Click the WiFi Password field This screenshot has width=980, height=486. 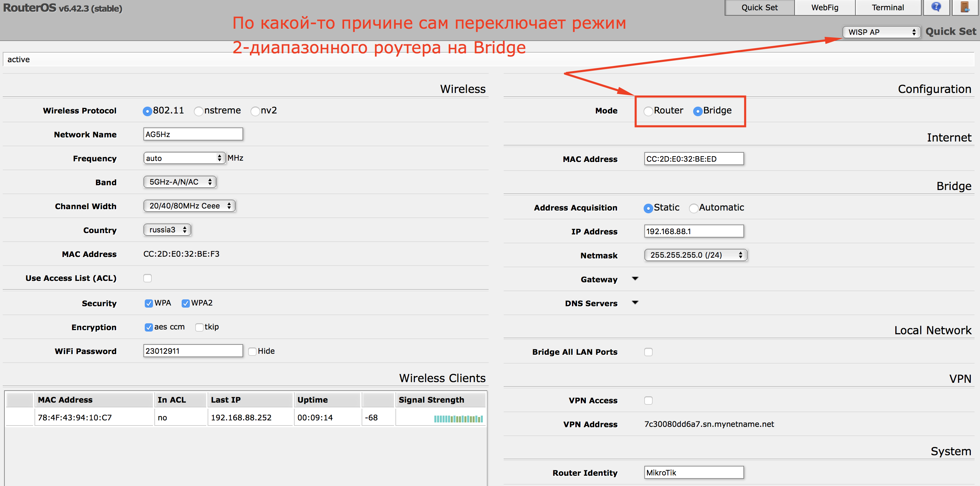point(193,351)
